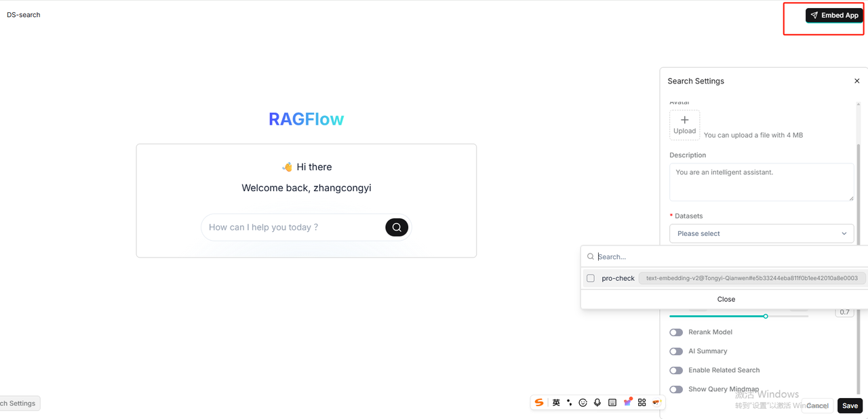
Task: Open the IME soft keyboard
Action: coord(612,403)
